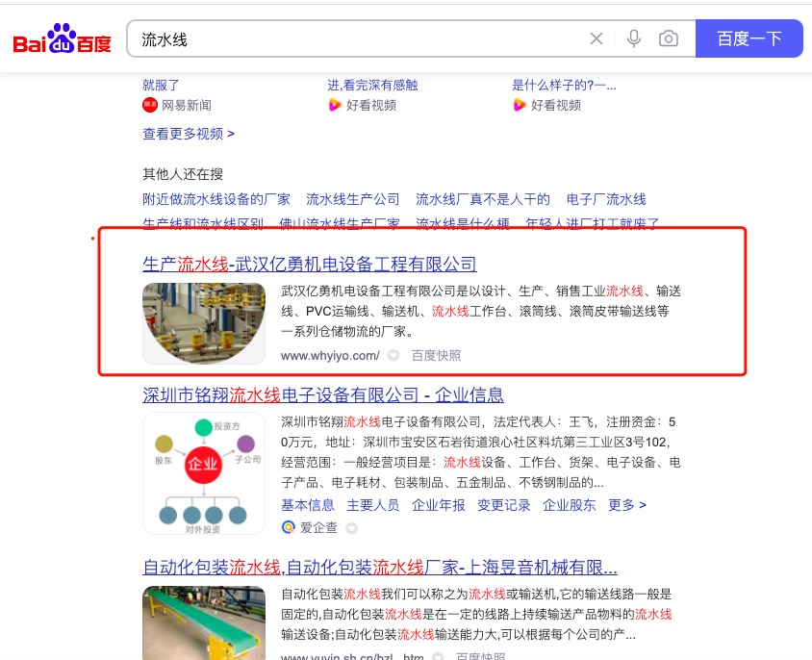Viewport: 812px width, 660px height.
Task: Expand the dropdown arrow next to 爱企查
Action: click(351, 528)
